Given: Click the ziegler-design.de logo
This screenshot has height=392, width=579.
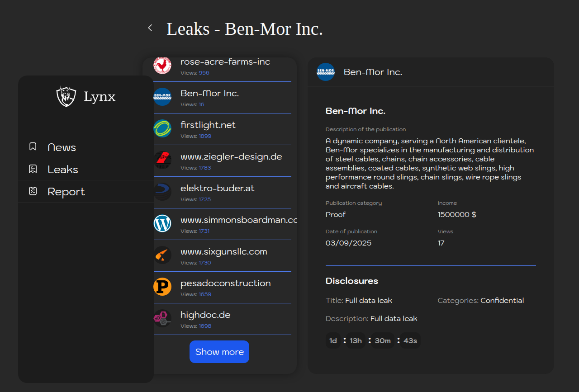Looking at the screenshot, I should (x=162, y=160).
